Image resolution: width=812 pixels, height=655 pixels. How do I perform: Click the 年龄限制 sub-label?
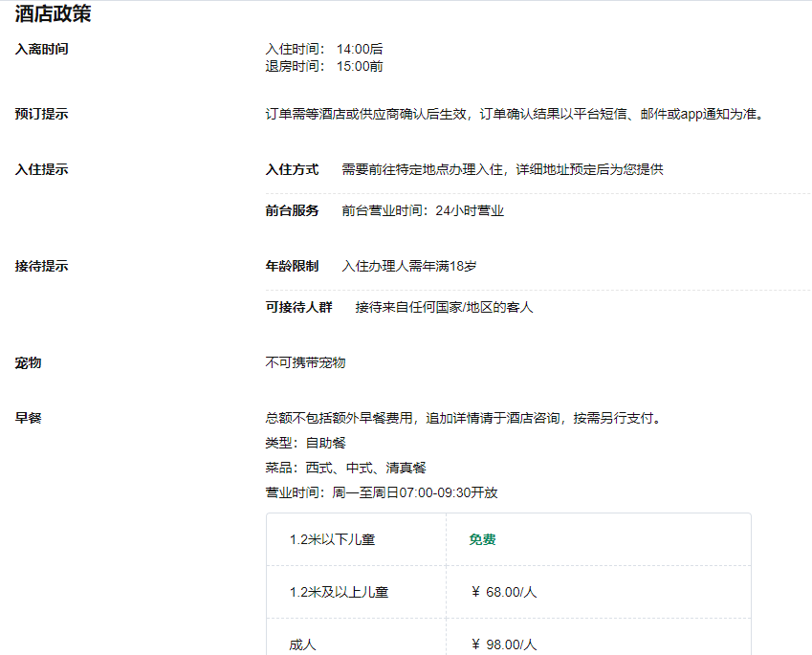[x=292, y=266]
